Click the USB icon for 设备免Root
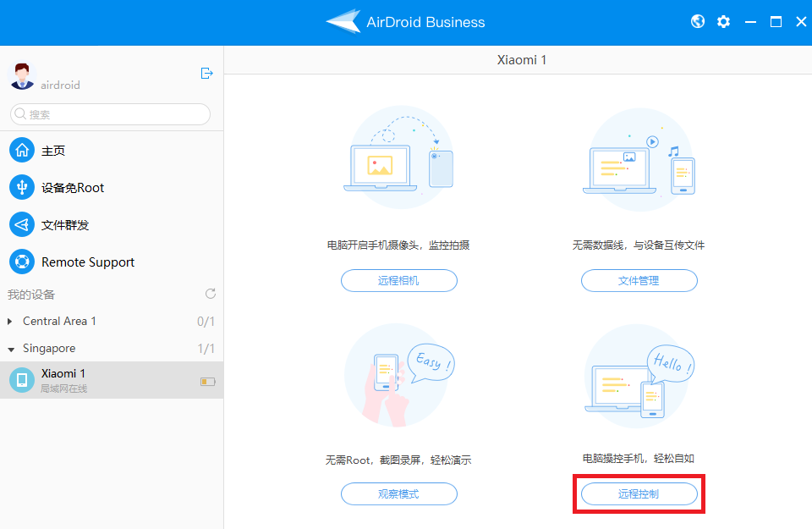The image size is (812, 529). (x=22, y=188)
